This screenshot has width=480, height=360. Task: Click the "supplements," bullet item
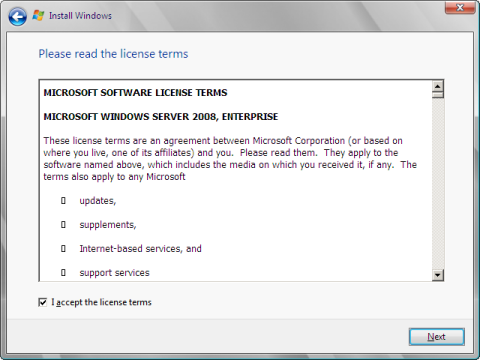[108, 225]
